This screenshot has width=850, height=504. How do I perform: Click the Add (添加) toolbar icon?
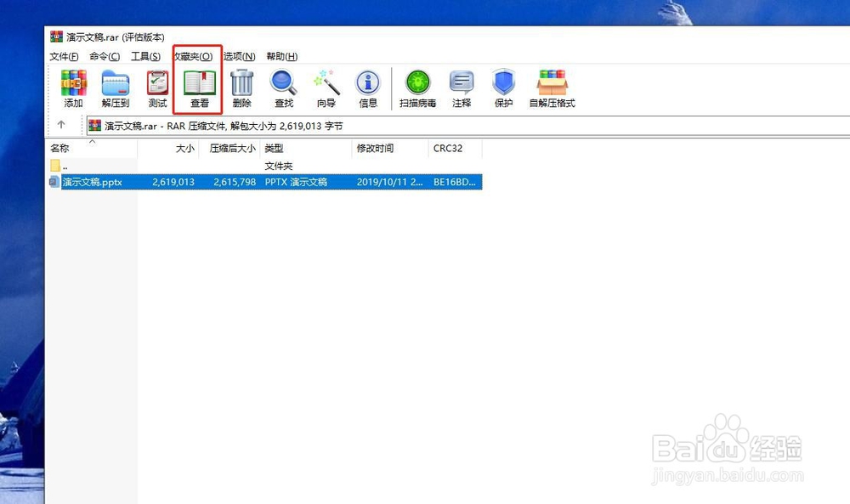[73, 88]
